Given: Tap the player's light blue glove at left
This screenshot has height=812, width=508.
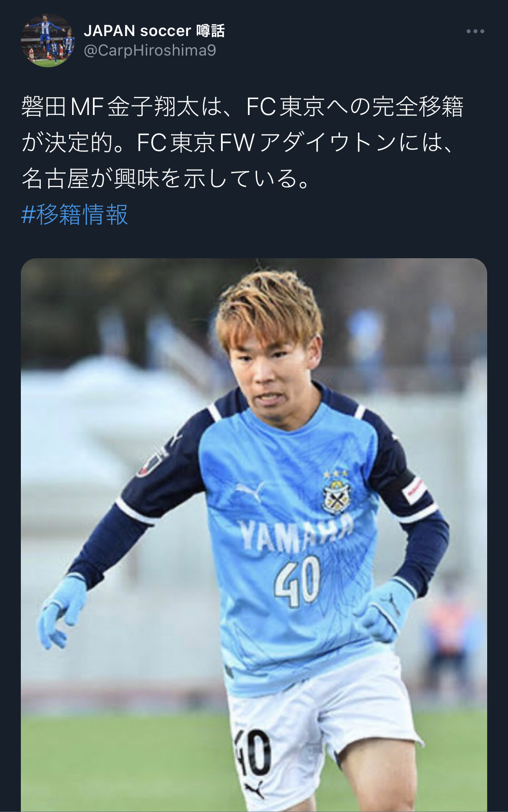Looking at the screenshot, I should [x=63, y=610].
